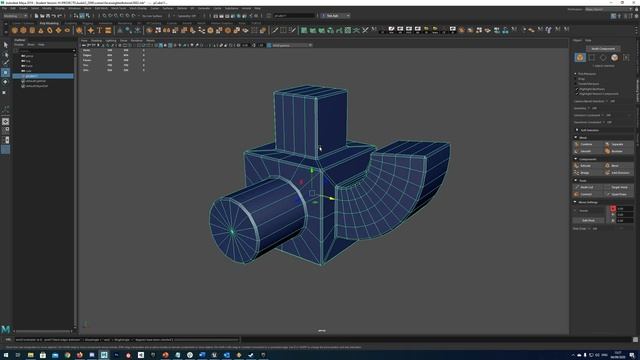The image size is (640, 360).
Task: Collapse the Move Settings section
Action: [576, 202]
